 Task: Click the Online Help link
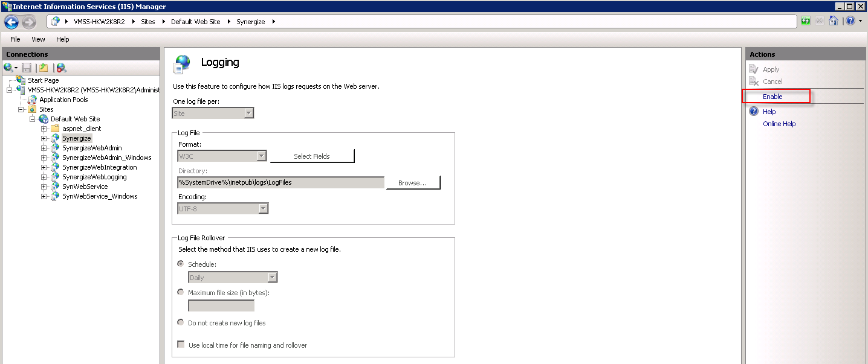click(x=779, y=124)
